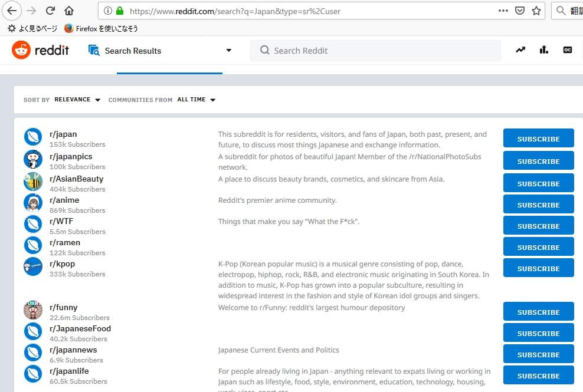The width and height of the screenshot is (583, 392).
Task: Open the All bar-chart icon
Action: tap(544, 50)
